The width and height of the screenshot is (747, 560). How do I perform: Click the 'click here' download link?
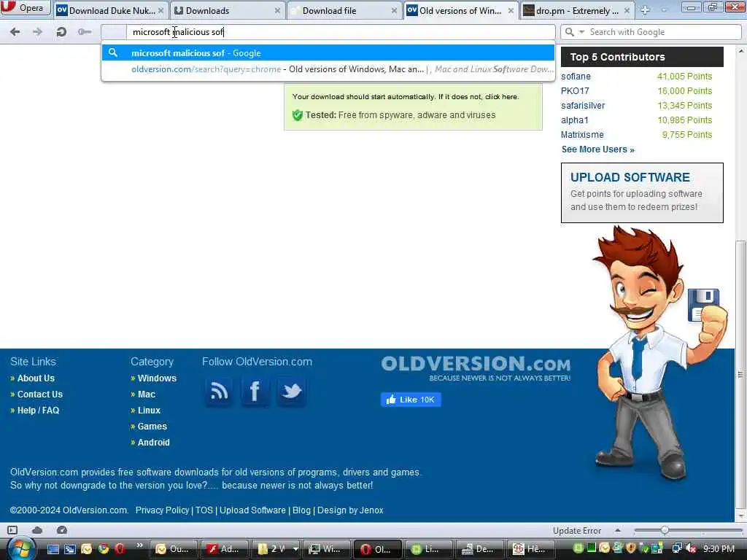(x=500, y=97)
